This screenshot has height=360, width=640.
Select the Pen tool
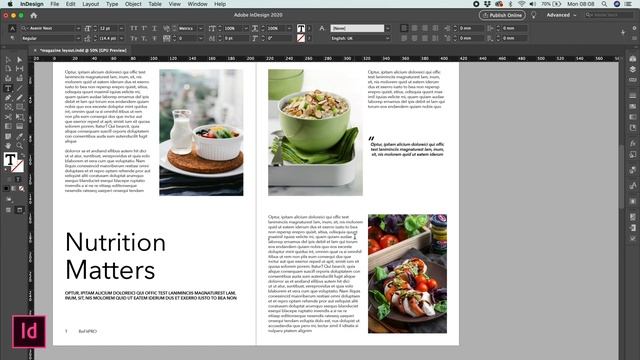[x=8, y=98]
